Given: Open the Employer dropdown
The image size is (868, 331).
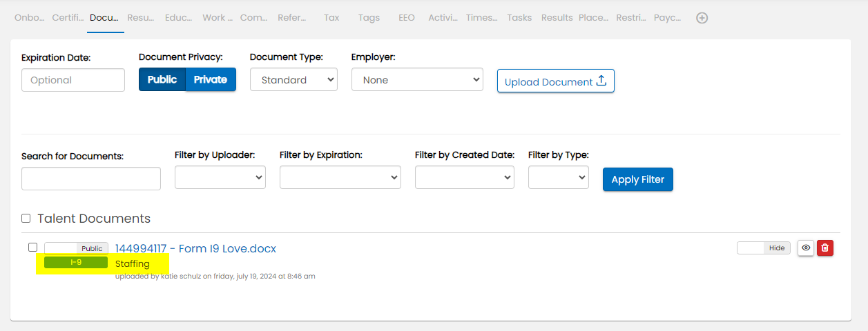Looking at the screenshot, I should coord(417,80).
